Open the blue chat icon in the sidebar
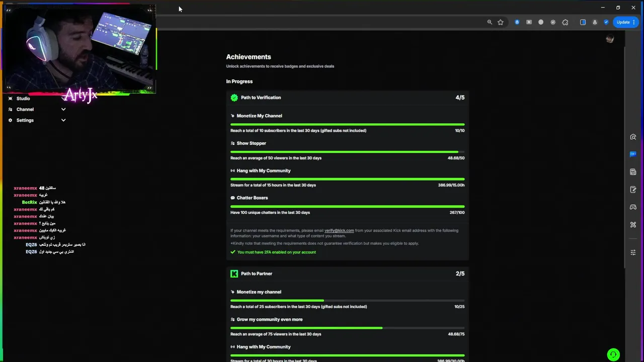The height and width of the screenshot is (362, 644). [x=633, y=154]
